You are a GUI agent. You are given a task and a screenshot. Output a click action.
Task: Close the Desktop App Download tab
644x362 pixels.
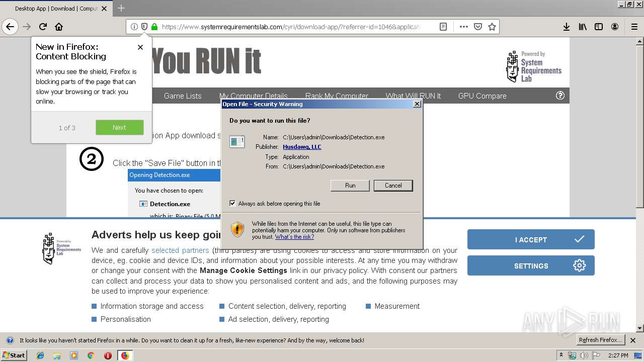tap(104, 9)
